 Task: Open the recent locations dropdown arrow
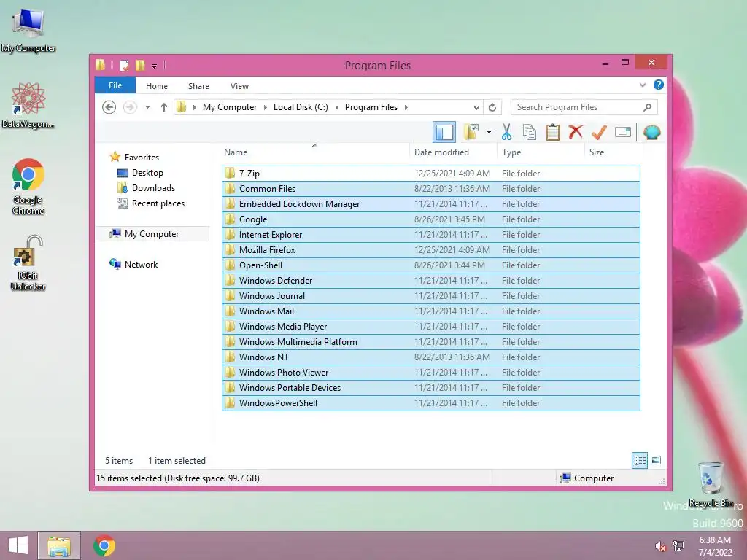[x=147, y=107]
